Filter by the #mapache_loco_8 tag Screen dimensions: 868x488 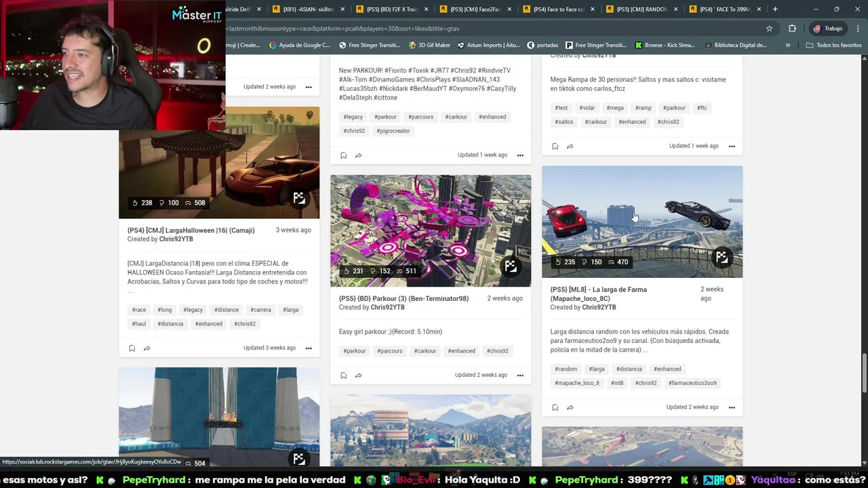[x=577, y=383]
